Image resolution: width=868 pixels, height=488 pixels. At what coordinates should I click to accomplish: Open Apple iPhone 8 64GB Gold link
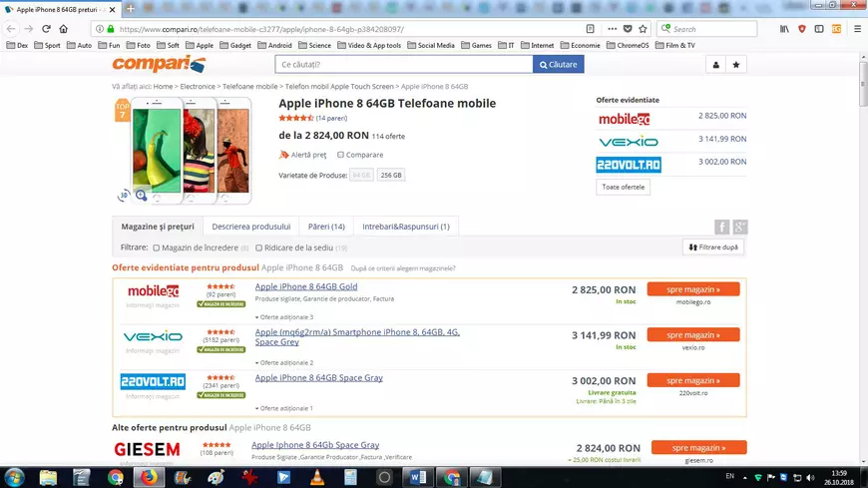306,287
